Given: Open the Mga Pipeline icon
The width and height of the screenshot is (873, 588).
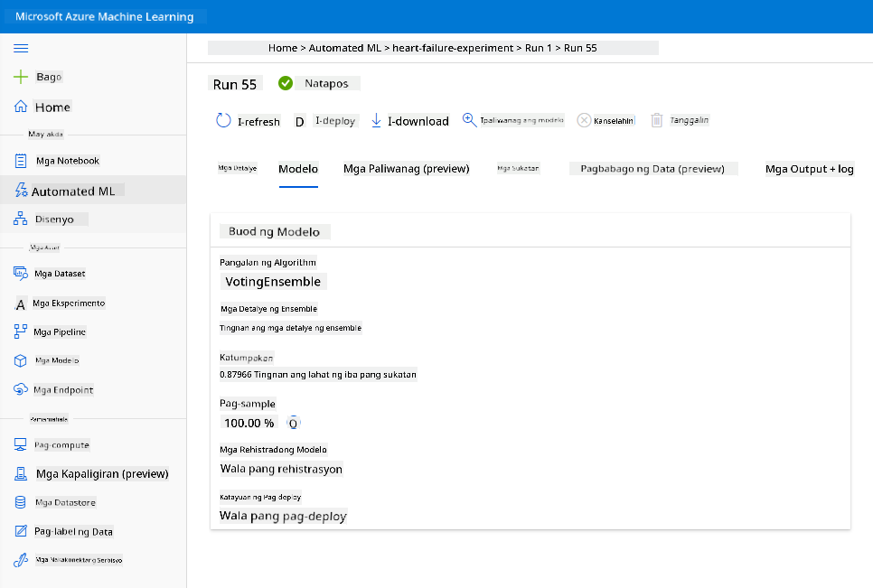Looking at the screenshot, I should [21, 331].
